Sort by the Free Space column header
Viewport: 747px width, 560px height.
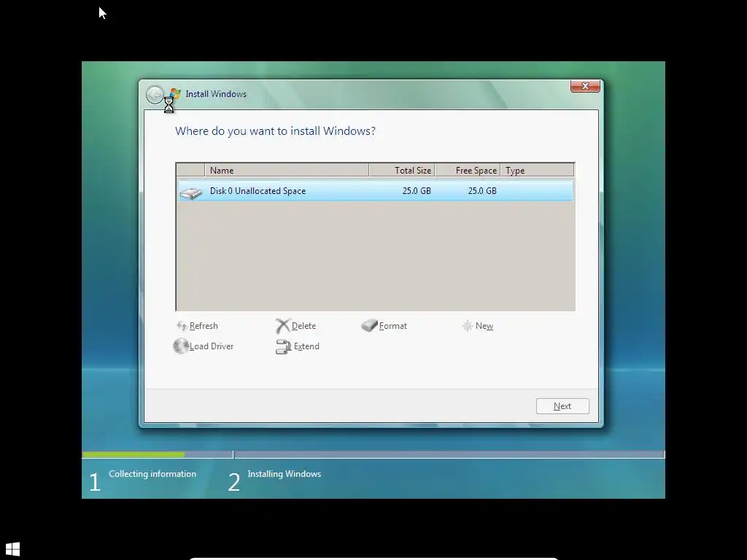click(468, 170)
